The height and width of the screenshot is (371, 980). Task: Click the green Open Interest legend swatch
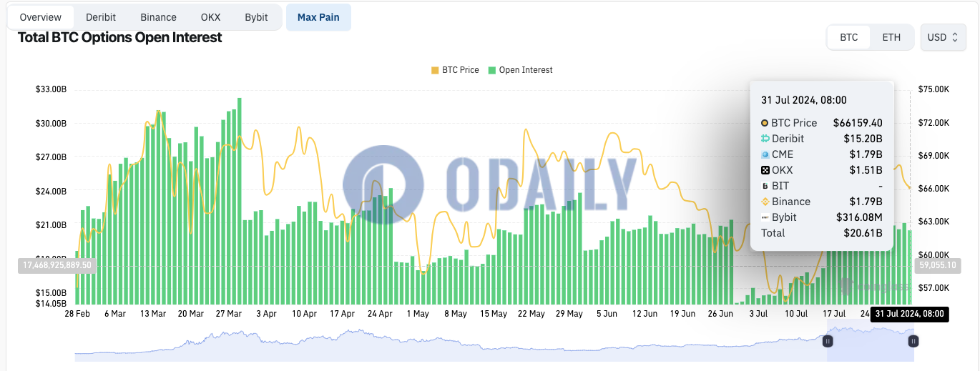coord(492,70)
